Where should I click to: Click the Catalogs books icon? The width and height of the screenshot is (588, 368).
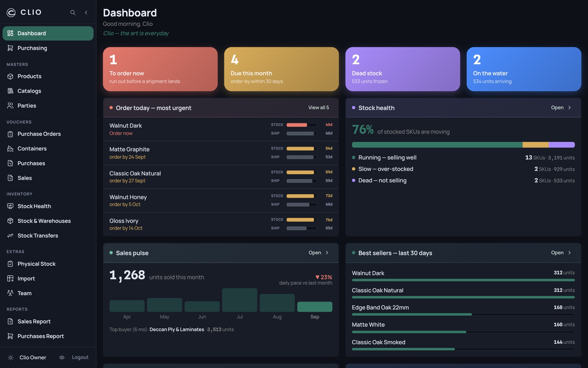(x=10, y=91)
